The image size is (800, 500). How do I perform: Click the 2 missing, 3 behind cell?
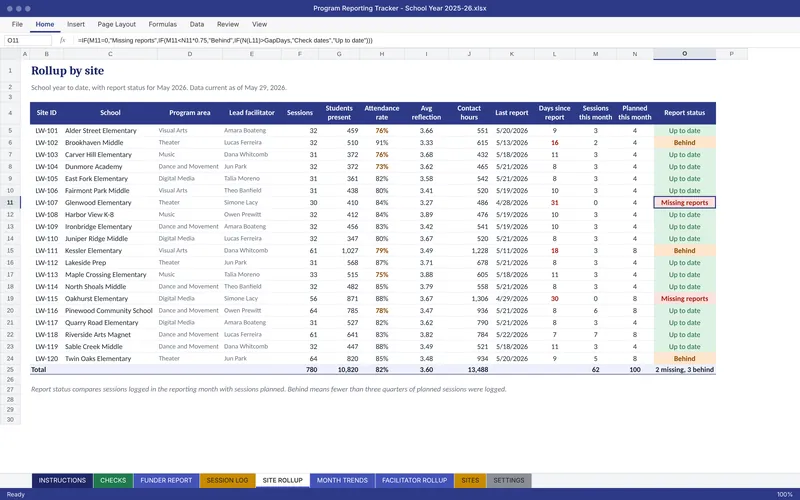pyautogui.click(x=684, y=369)
